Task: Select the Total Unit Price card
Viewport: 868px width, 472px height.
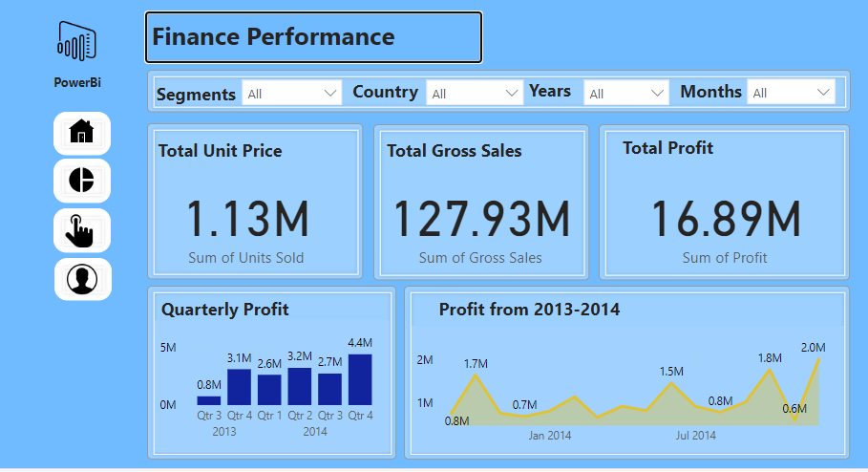Action: [x=255, y=203]
